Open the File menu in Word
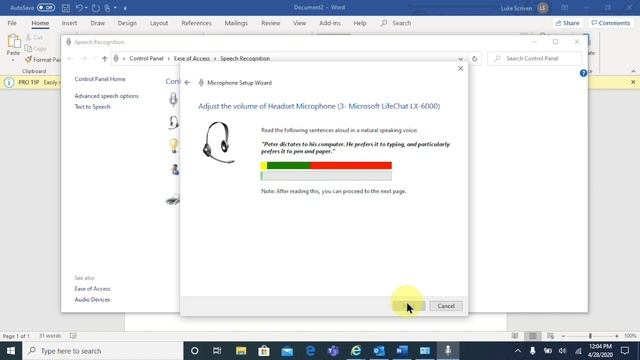This screenshot has height=360, width=640. point(12,23)
